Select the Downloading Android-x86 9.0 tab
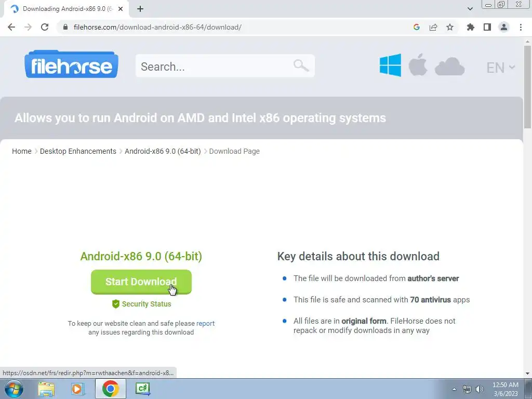This screenshot has height=399, width=532. [66, 9]
